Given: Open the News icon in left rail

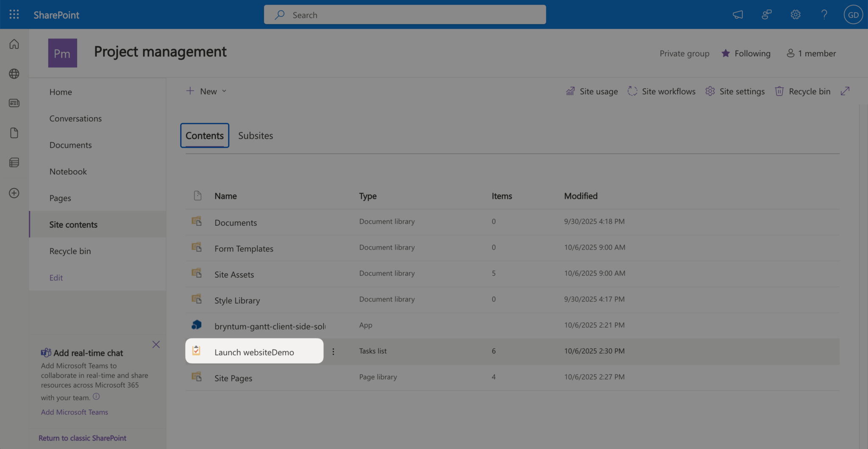Looking at the screenshot, I should pyautogui.click(x=14, y=103).
